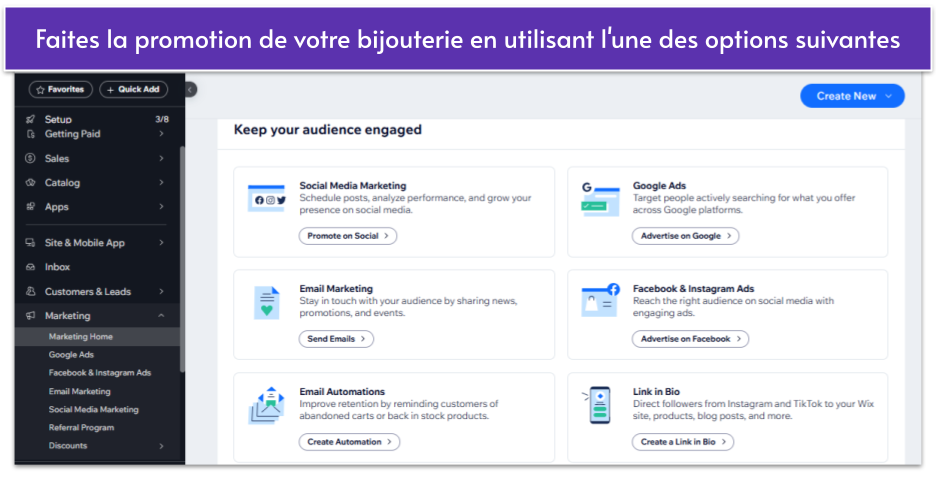Expand the Sales submenu chevron
The width and height of the screenshot is (936, 477).
click(161, 158)
